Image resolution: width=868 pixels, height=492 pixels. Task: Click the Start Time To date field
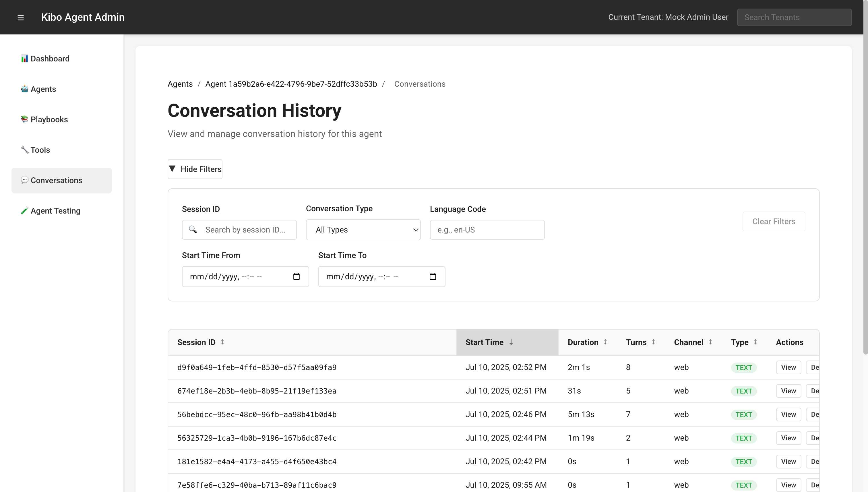coord(381,277)
